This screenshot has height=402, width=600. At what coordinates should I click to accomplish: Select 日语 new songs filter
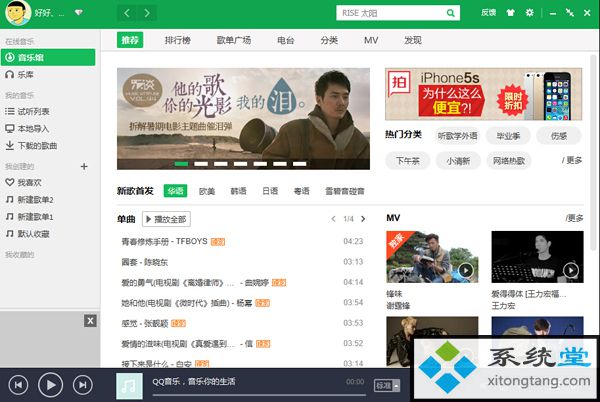tap(270, 191)
